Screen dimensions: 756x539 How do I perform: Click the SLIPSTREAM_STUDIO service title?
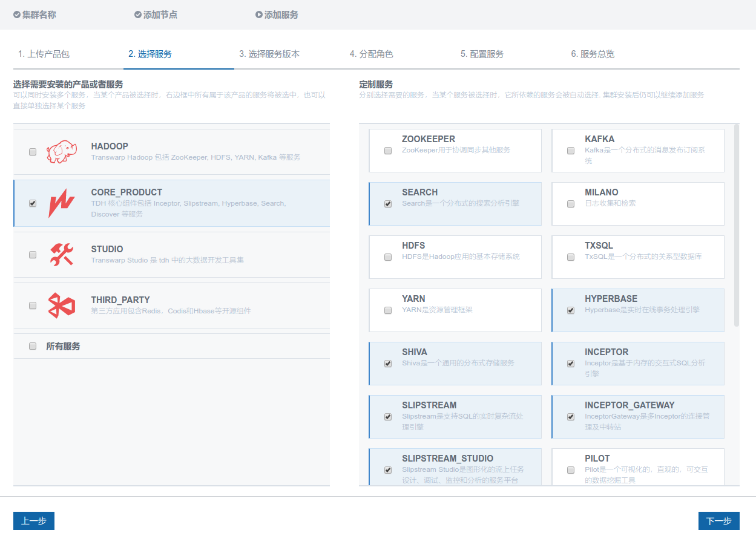[x=448, y=459]
